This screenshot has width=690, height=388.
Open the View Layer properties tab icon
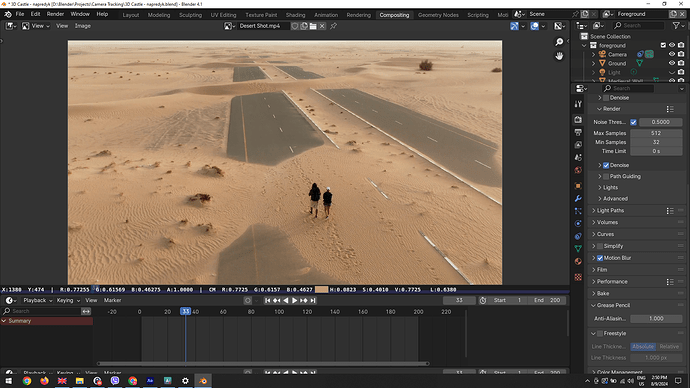pyautogui.click(x=578, y=145)
